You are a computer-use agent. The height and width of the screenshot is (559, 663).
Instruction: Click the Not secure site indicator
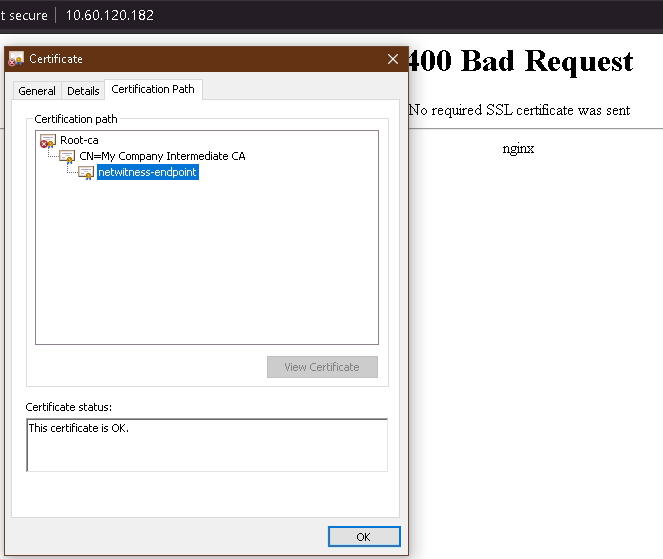pos(20,16)
